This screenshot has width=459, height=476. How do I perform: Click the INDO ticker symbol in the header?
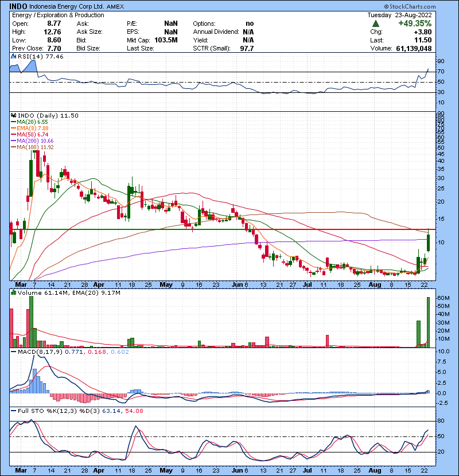point(18,6)
